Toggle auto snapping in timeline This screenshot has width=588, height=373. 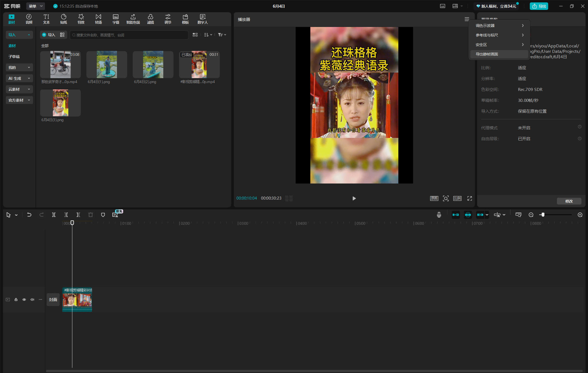468,215
